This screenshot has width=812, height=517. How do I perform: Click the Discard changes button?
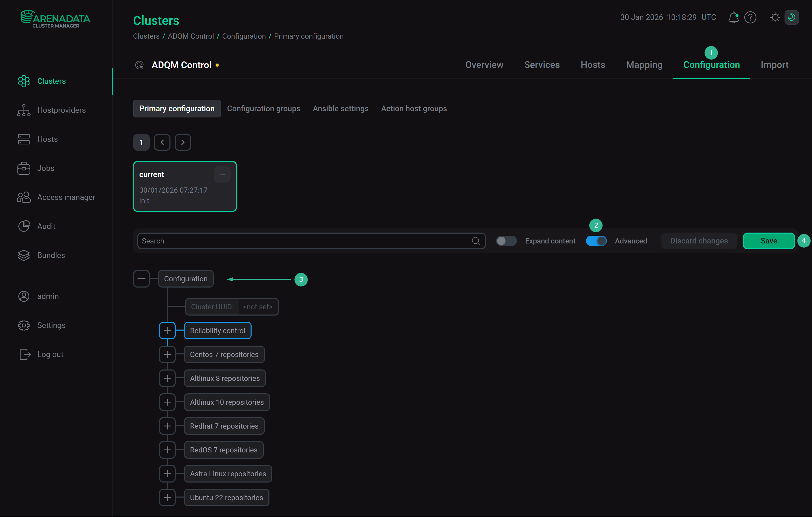[699, 241]
